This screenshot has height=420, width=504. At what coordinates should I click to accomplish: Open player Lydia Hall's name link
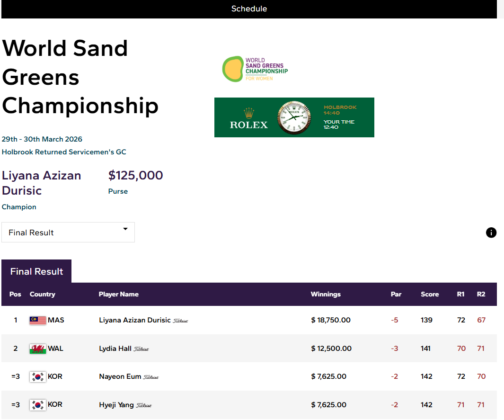tap(115, 349)
